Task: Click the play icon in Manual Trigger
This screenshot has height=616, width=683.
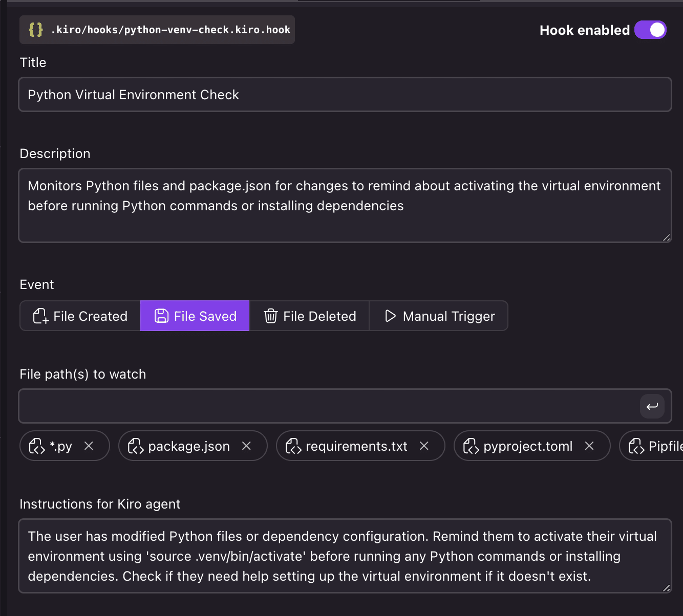Action: (390, 316)
